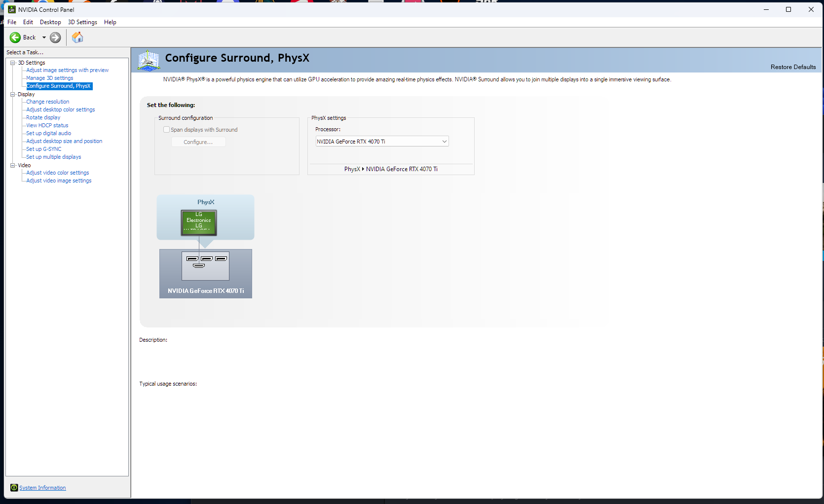Viewport: 824px width, 504px height.
Task: Open the PhysX Processor dropdown
Action: (x=382, y=142)
